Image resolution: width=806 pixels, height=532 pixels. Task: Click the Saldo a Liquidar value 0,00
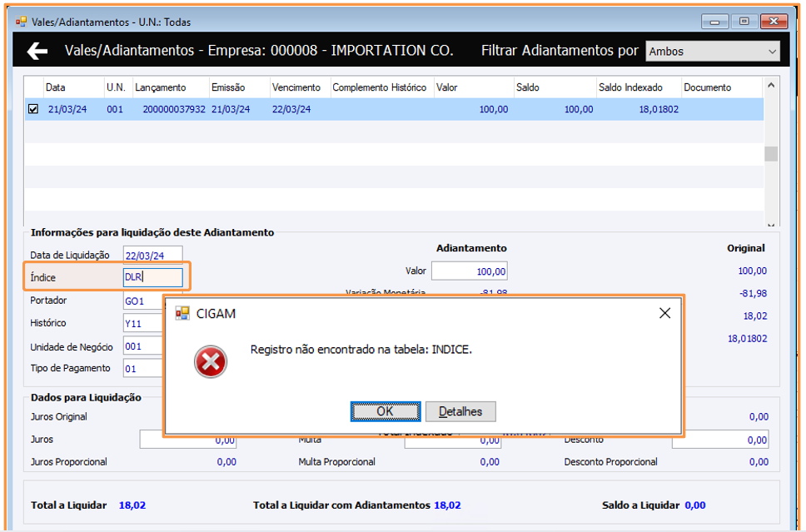tap(695, 505)
